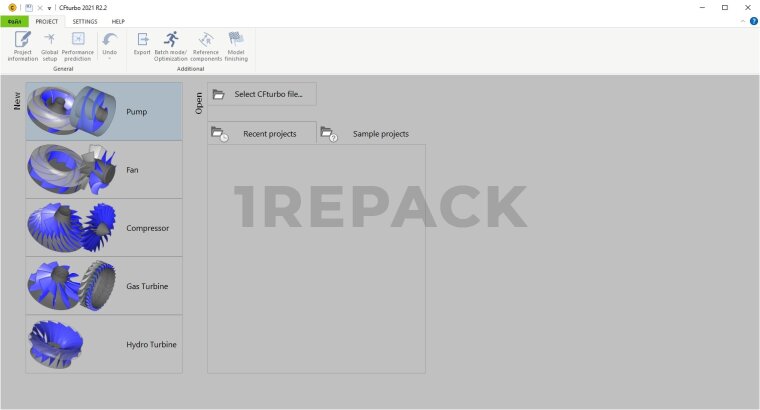Click the Global setup icon

[49, 46]
